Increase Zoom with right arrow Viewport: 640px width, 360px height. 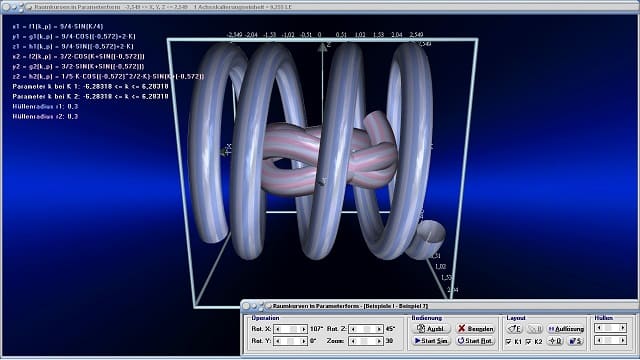click(x=378, y=341)
